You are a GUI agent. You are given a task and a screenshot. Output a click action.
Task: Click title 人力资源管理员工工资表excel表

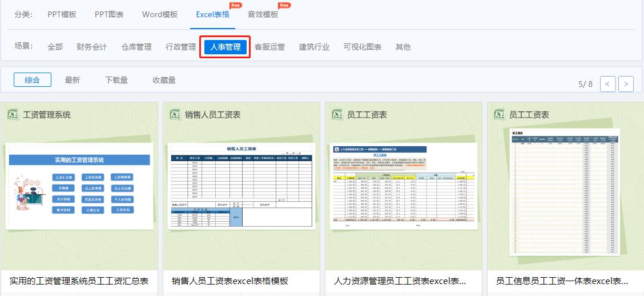coord(400,281)
